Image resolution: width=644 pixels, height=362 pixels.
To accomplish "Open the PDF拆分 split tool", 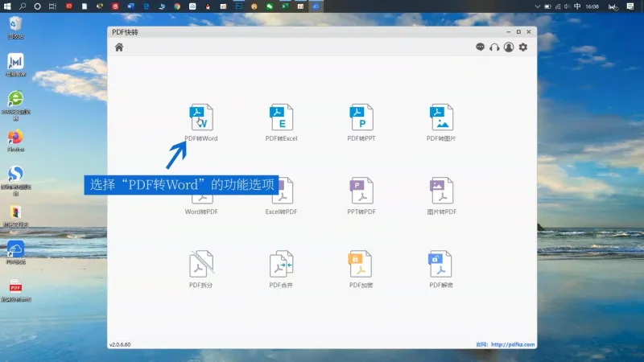I will tap(200, 269).
